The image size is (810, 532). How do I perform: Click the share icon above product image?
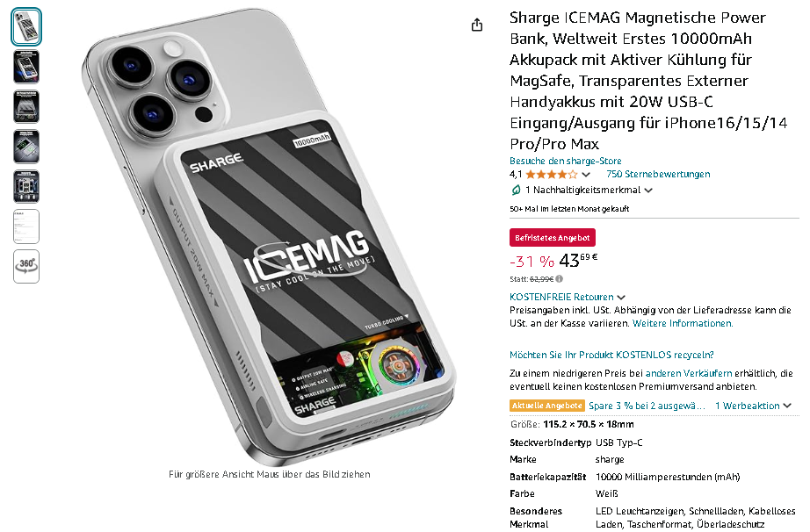point(477,25)
